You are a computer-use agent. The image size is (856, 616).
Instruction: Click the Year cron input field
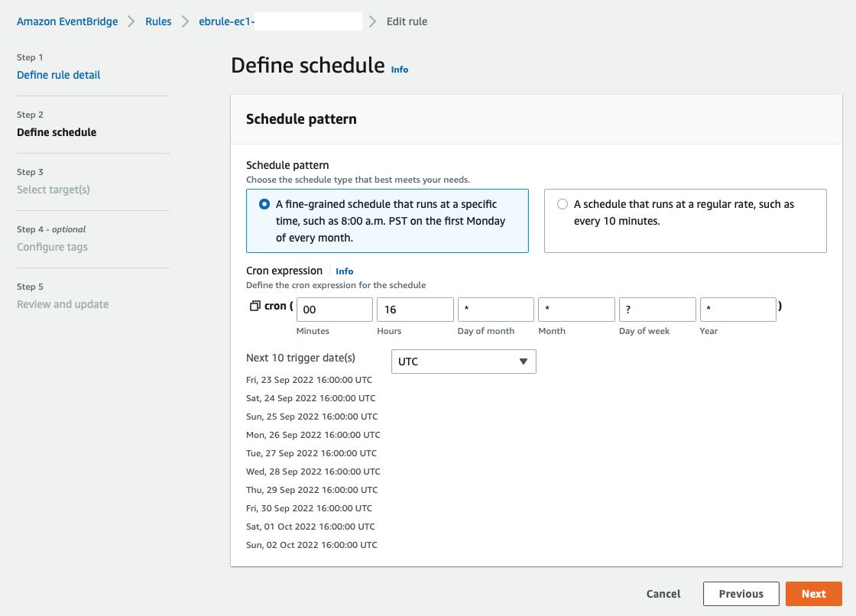[738, 310]
